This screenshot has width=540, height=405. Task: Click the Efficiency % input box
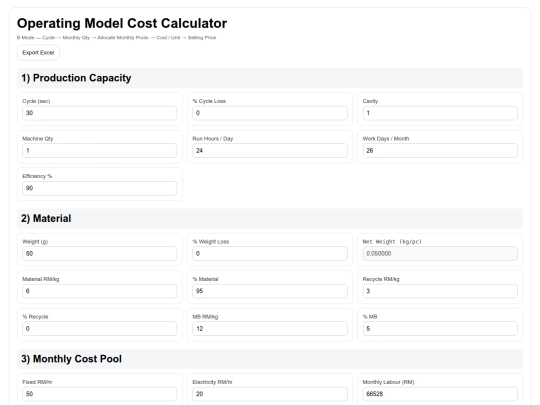click(x=100, y=188)
